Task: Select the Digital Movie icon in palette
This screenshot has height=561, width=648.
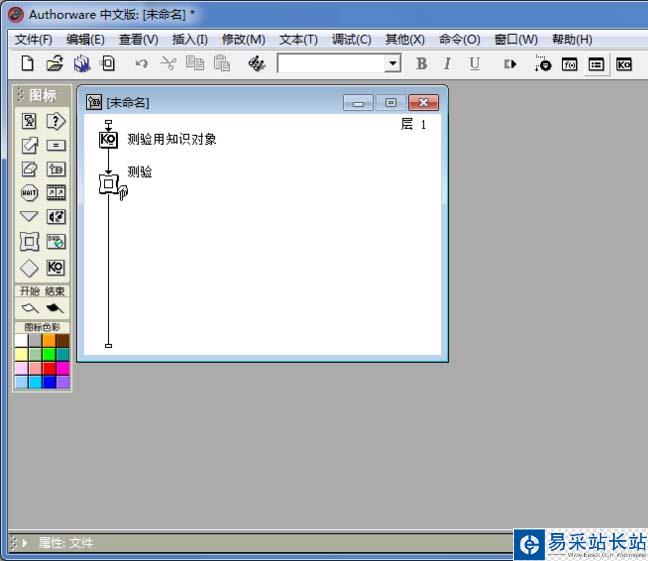Action: (x=56, y=193)
